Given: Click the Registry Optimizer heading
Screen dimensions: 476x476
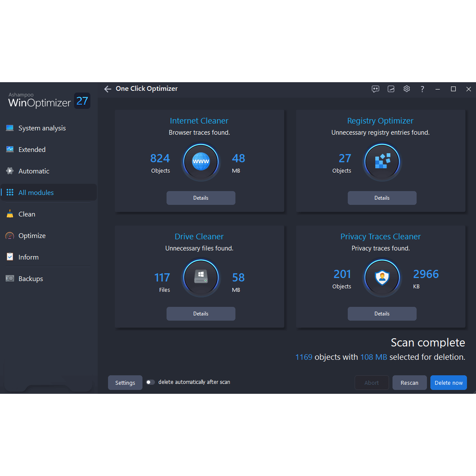Looking at the screenshot, I should [380, 121].
